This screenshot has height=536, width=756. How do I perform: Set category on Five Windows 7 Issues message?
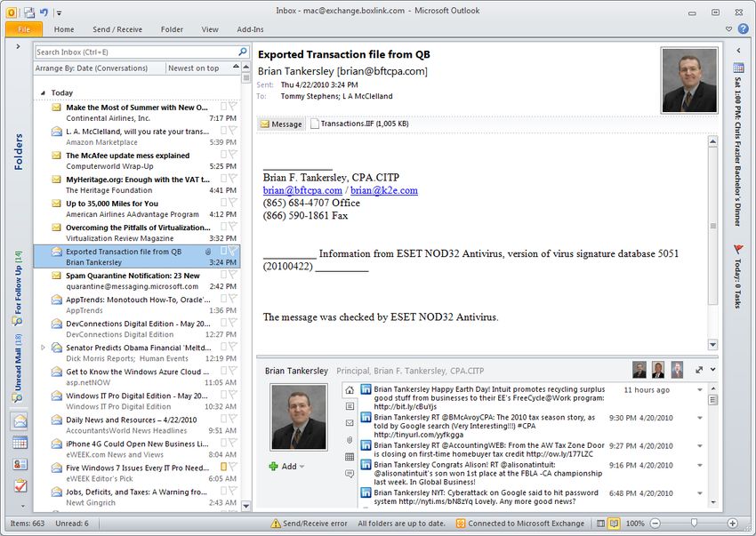223,467
